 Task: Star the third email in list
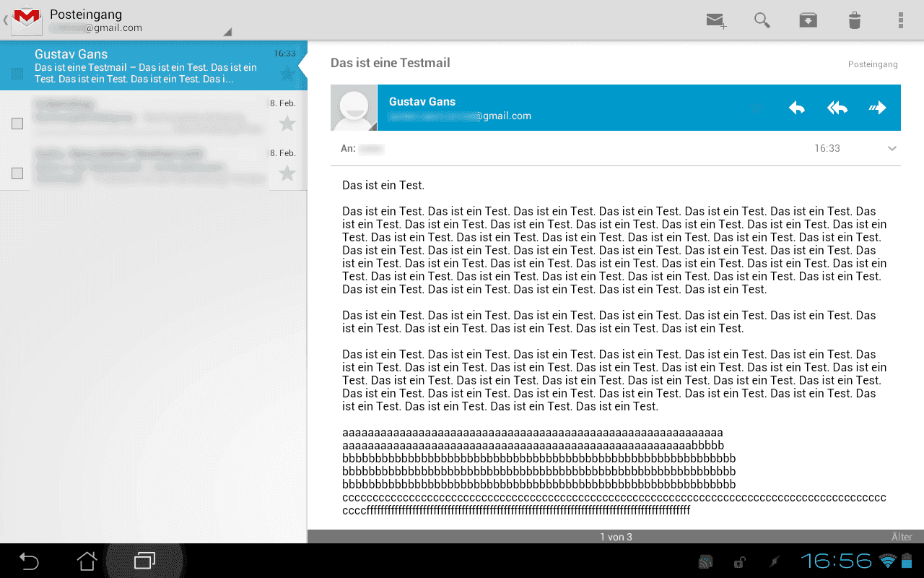(287, 173)
